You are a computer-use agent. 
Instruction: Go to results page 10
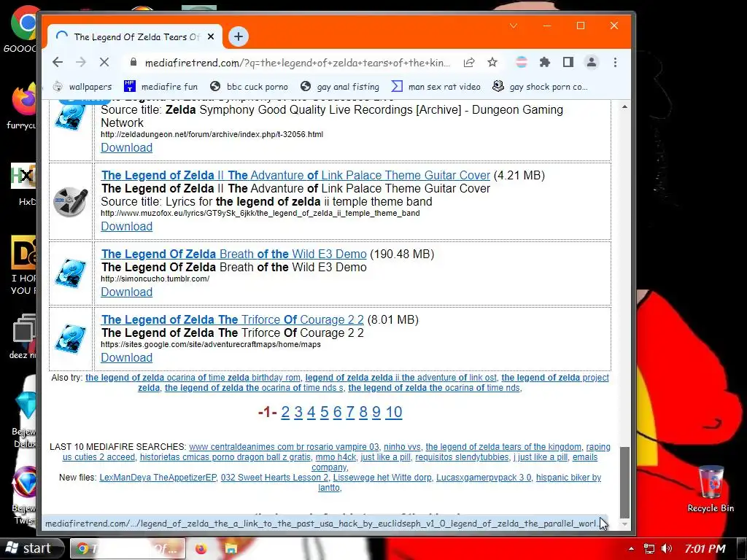coord(394,413)
